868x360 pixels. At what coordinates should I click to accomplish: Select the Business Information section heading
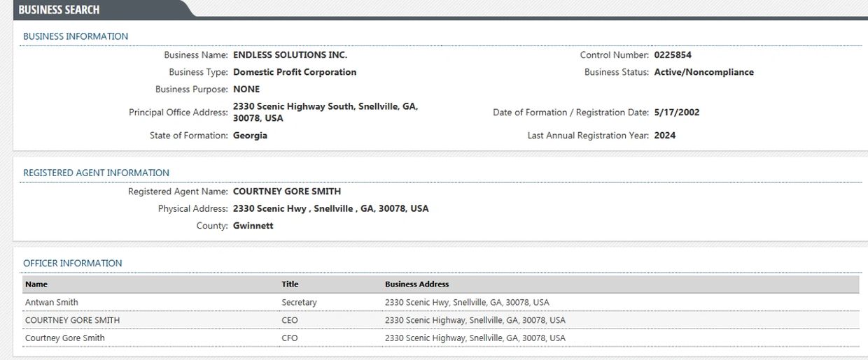coord(76,36)
